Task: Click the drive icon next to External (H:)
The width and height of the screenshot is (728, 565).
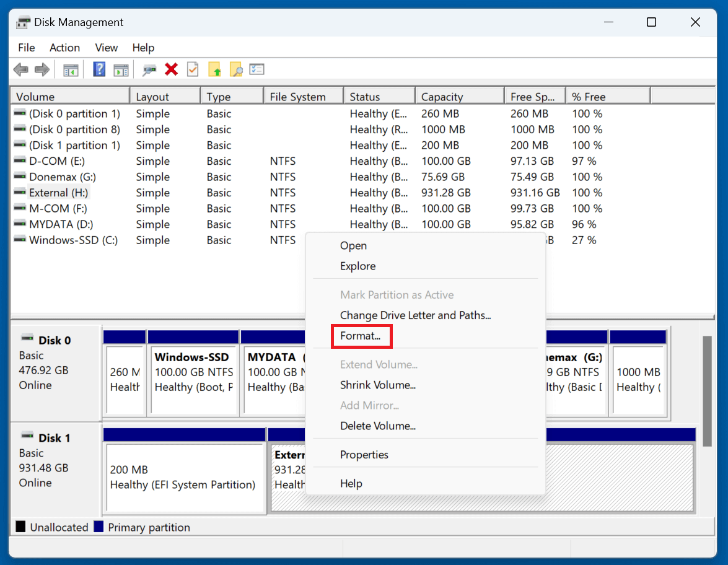Action: pyautogui.click(x=19, y=193)
